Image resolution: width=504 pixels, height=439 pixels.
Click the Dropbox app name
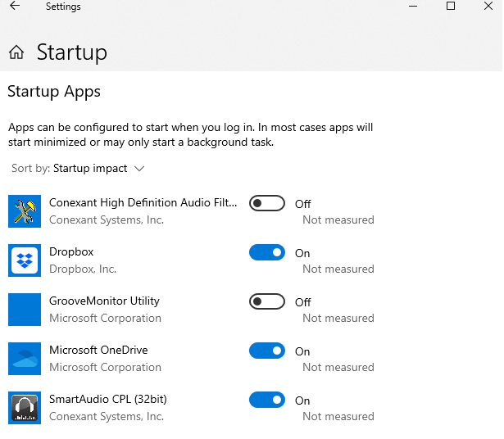71,252
